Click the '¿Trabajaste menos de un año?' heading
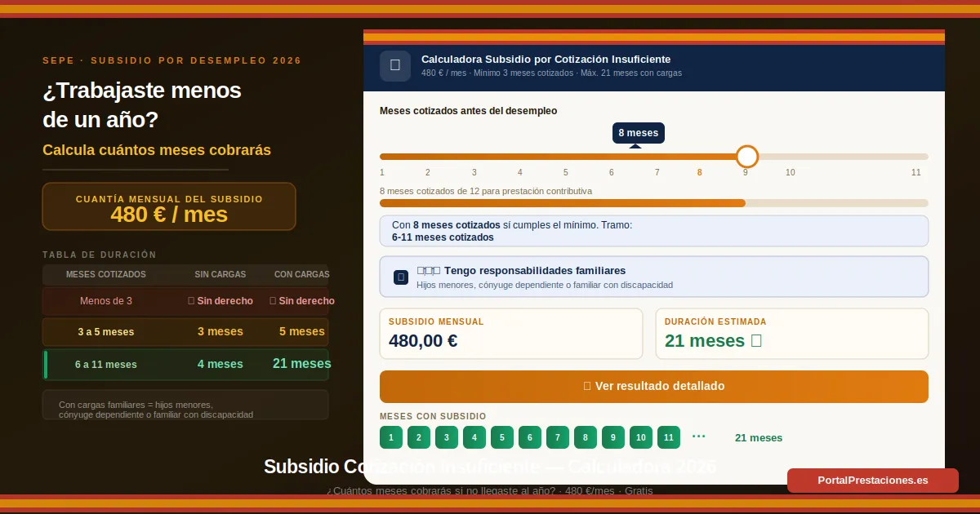This screenshot has height=514, width=980. click(x=142, y=104)
